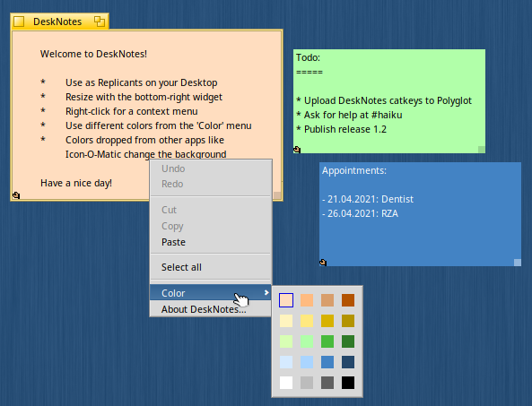532x406 pixels.
Task: Click the DeskNotes window close box
Action: coord(19,22)
